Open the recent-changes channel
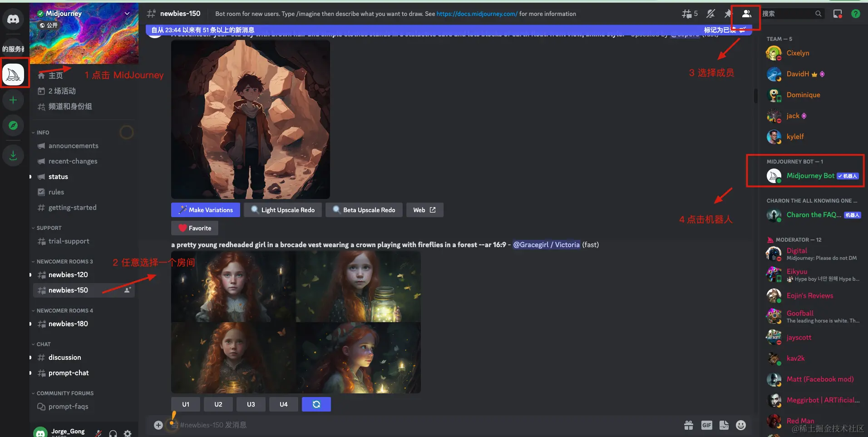 point(84,161)
